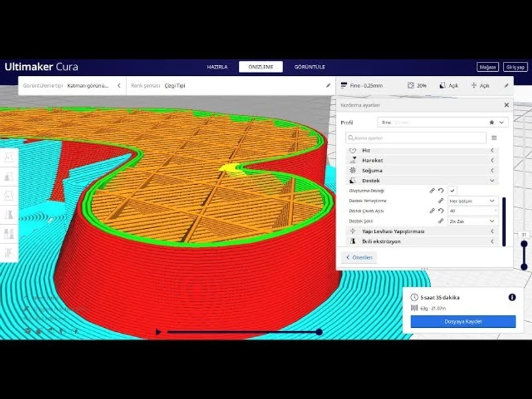Click the info icon in the print time panel
The width and height of the screenshot is (532, 399).
(512, 297)
